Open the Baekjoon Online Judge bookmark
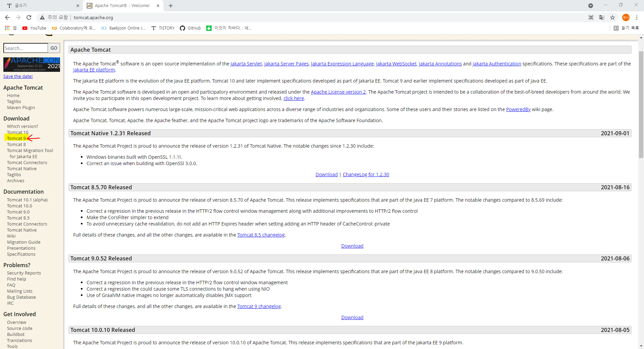The image size is (644, 349). (x=123, y=28)
